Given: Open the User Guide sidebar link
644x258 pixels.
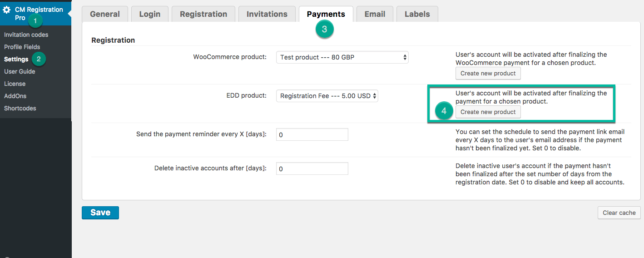Looking at the screenshot, I should (x=20, y=71).
